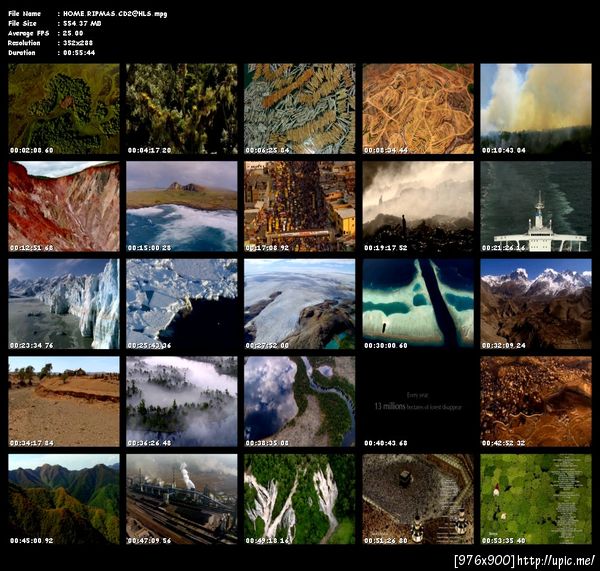Open snowy mountains frame at 00:32:09.24
The width and height of the screenshot is (600, 571).
536,304
